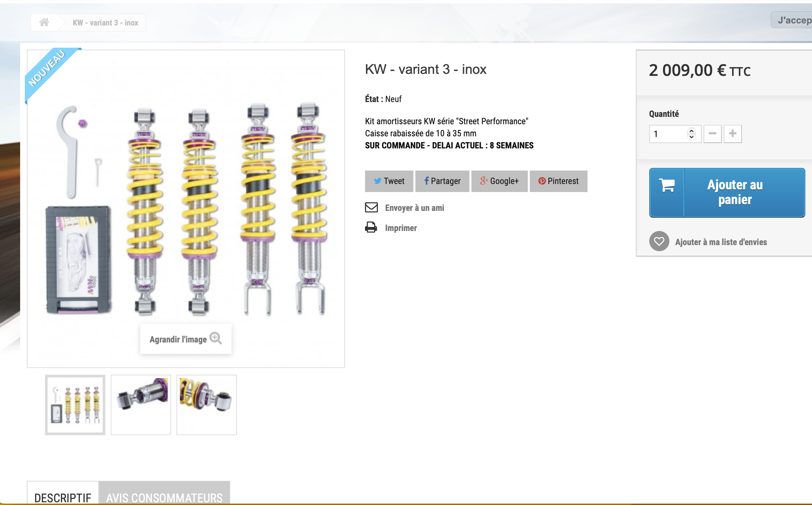Click Agrandir l'image to enlarge photo
The image size is (812, 505).
pos(186,339)
